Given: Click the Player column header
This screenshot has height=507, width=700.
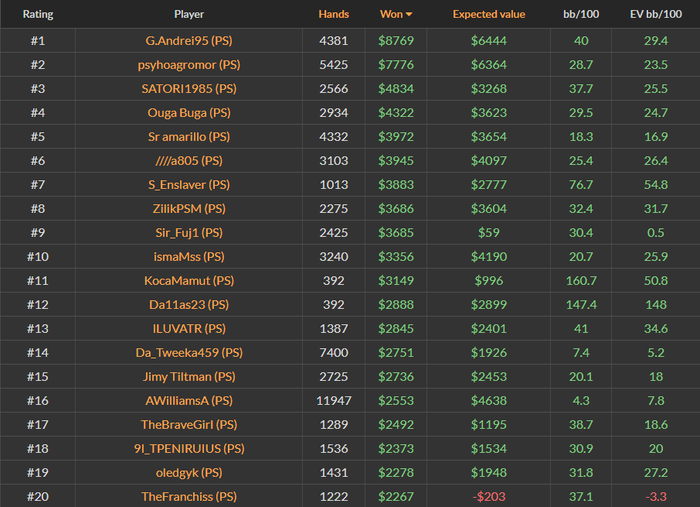Looking at the screenshot, I should tap(189, 15).
